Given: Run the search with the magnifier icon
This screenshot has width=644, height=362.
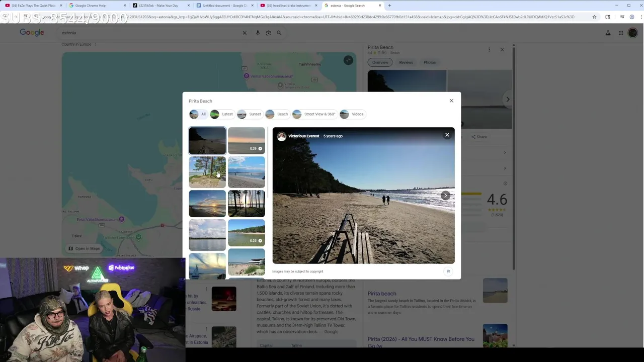Looking at the screenshot, I should pos(279,33).
